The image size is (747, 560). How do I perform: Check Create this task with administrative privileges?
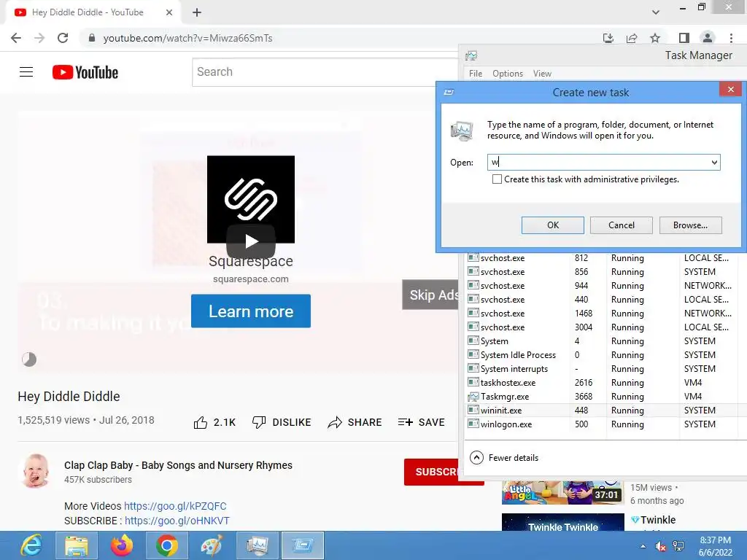click(497, 179)
